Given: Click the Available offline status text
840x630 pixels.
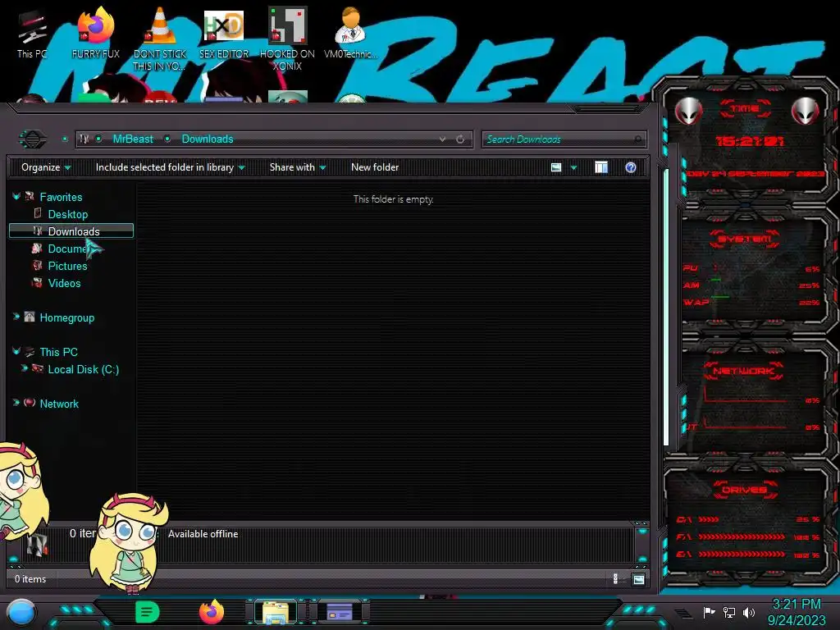Looking at the screenshot, I should 203,534.
